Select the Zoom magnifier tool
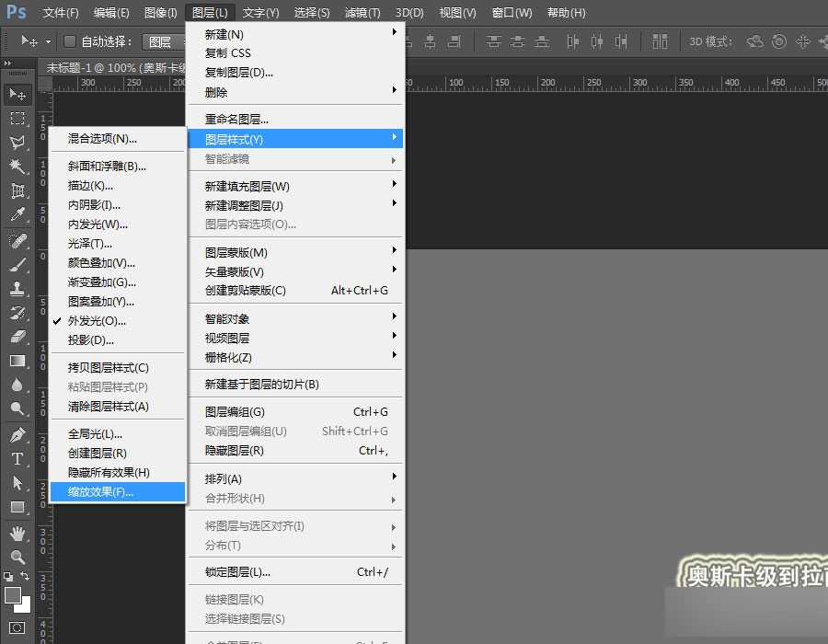This screenshot has height=644, width=828. (17, 557)
